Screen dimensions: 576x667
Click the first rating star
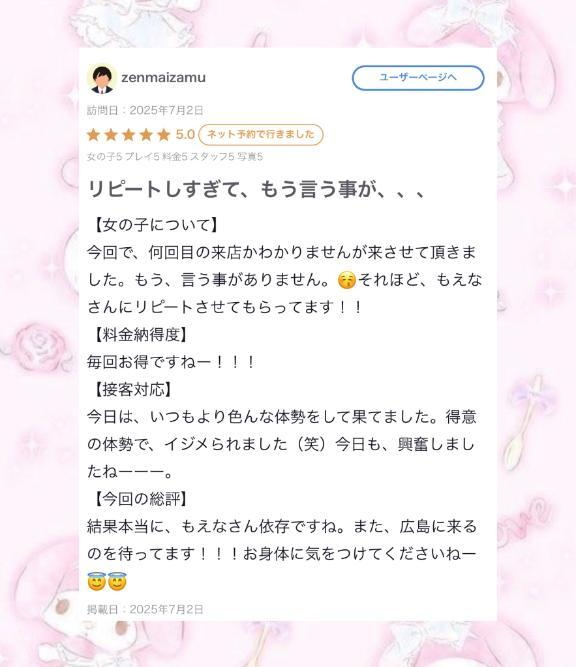[93, 135]
